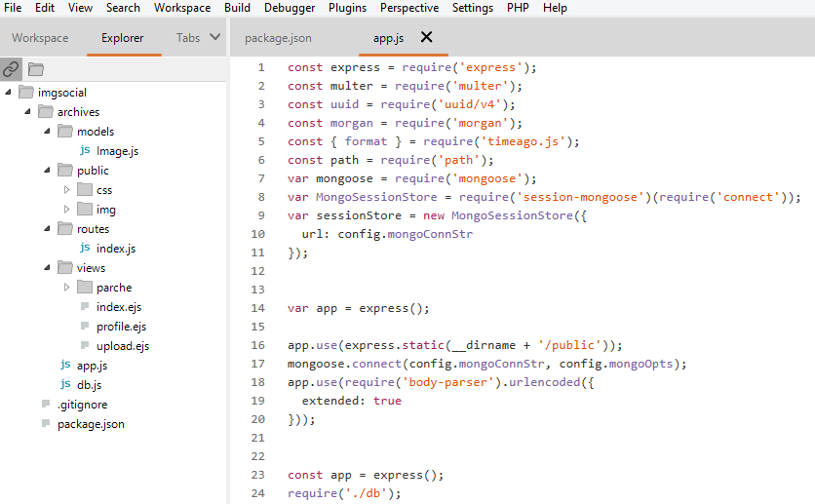815x504 pixels.
Task: Click line number 14 in the gutter
Action: point(257,308)
